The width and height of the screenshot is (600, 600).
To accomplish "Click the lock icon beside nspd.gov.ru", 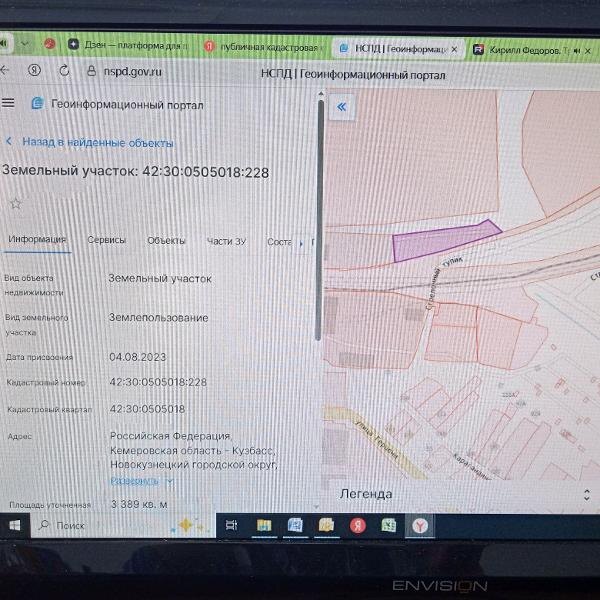I will coord(91,71).
